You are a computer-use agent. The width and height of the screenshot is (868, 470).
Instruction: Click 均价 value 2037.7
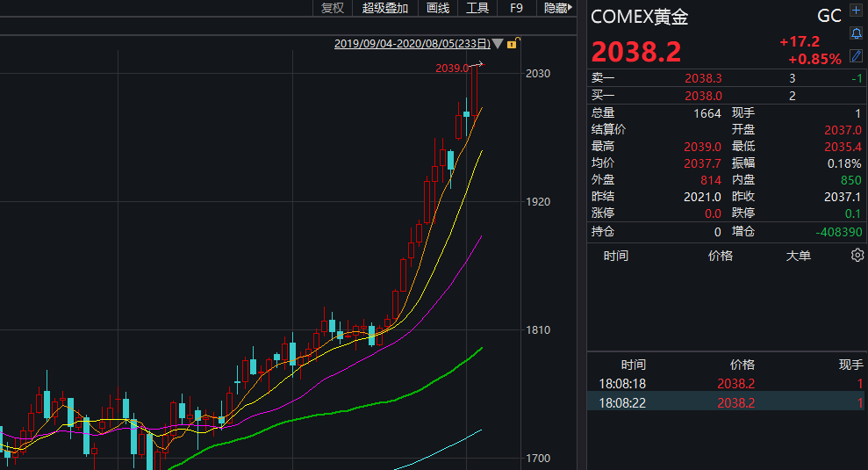pyautogui.click(x=702, y=163)
